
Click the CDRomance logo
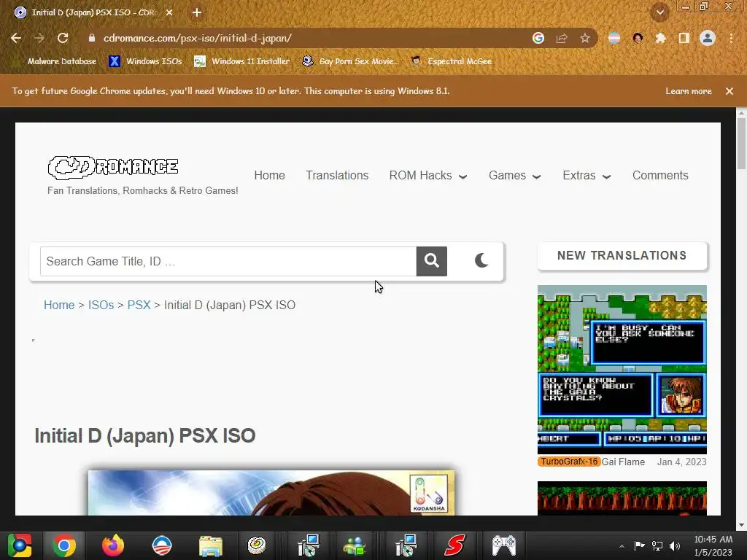click(x=113, y=167)
